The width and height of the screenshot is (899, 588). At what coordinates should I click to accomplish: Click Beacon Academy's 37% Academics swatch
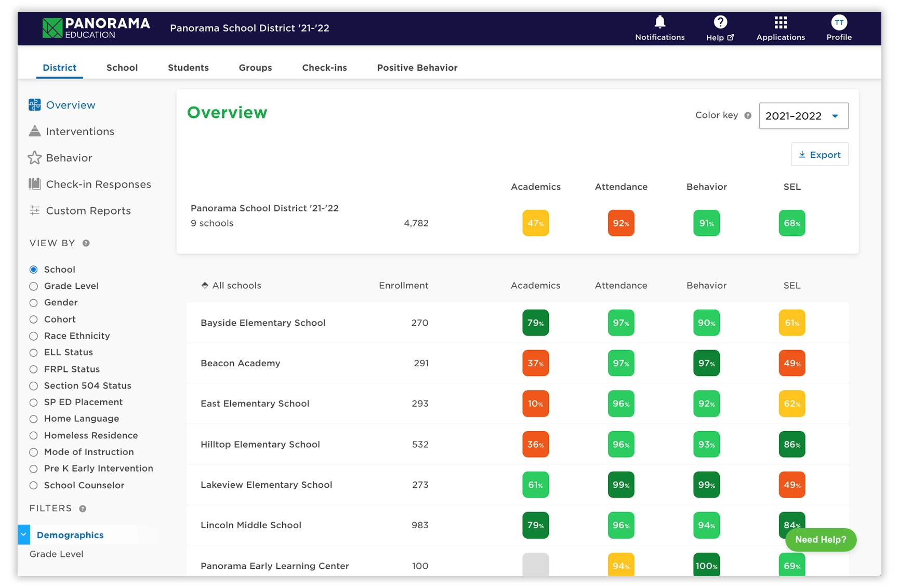(535, 363)
